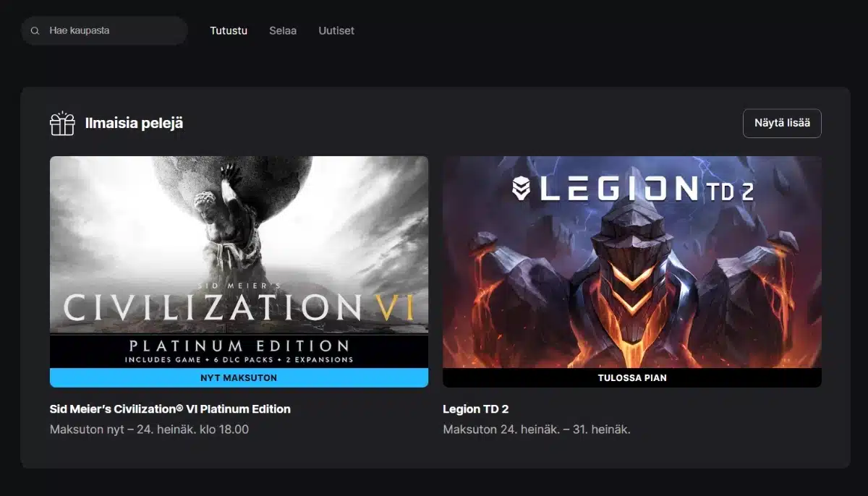
Task: Click the "Maksuton nyt – 24. heinäk." text
Action: point(149,429)
